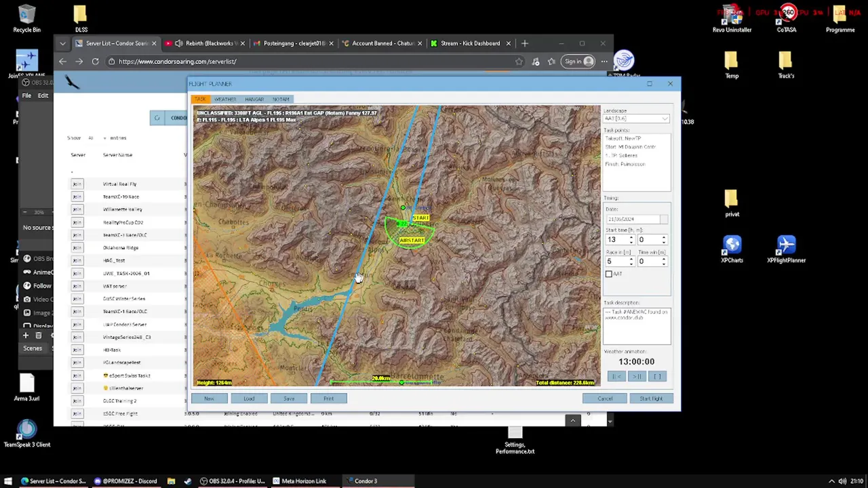Open the Programme folder on the desktop

[x=840, y=19]
